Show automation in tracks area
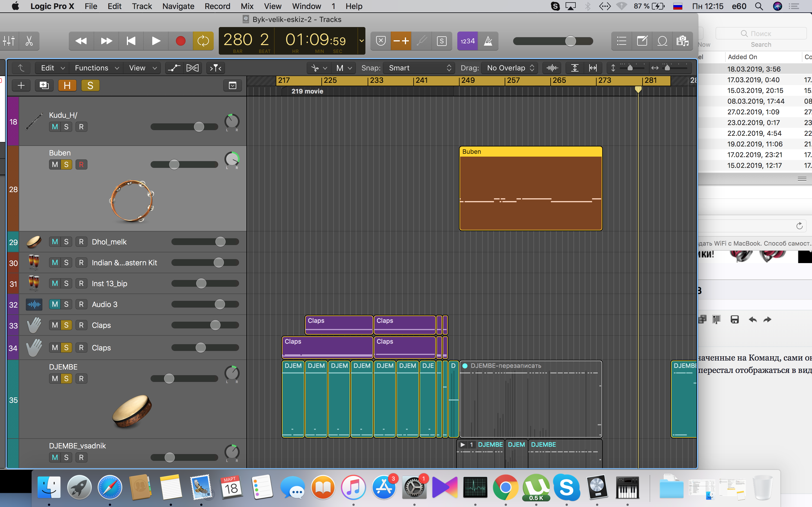Image resolution: width=812 pixels, height=507 pixels. (174, 68)
